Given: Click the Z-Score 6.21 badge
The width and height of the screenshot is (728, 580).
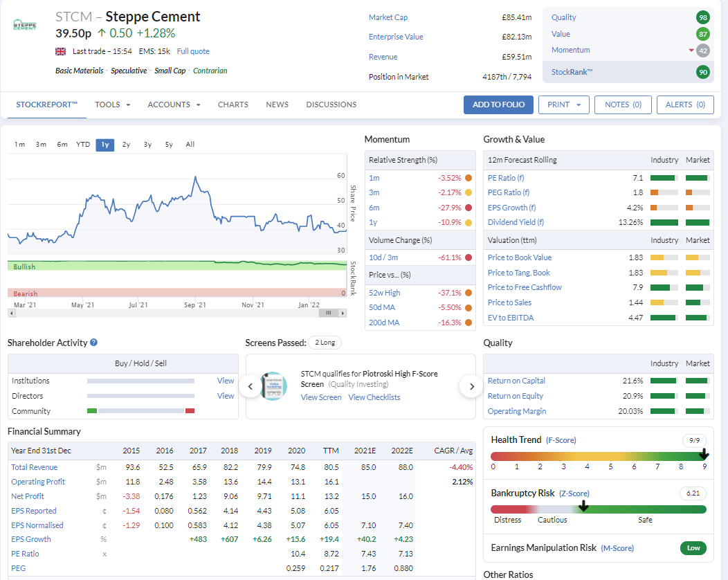Looking at the screenshot, I should (693, 493).
